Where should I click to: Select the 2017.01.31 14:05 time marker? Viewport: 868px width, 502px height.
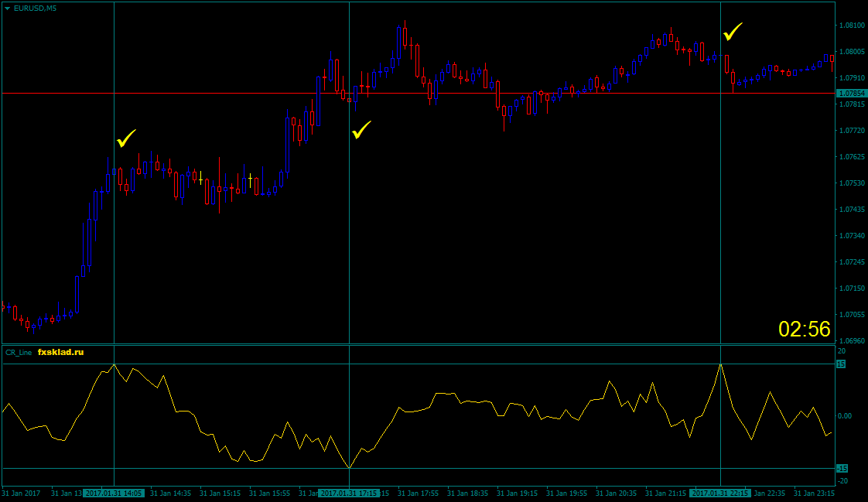(114, 493)
